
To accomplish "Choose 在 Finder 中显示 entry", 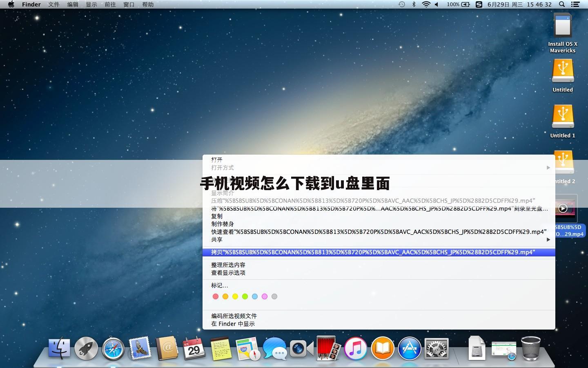I will [x=379, y=324].
